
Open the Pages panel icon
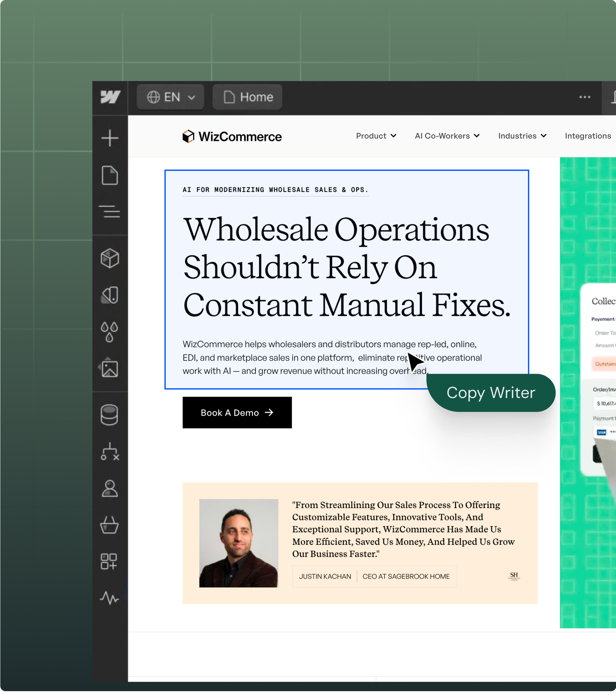click(110, 175)
